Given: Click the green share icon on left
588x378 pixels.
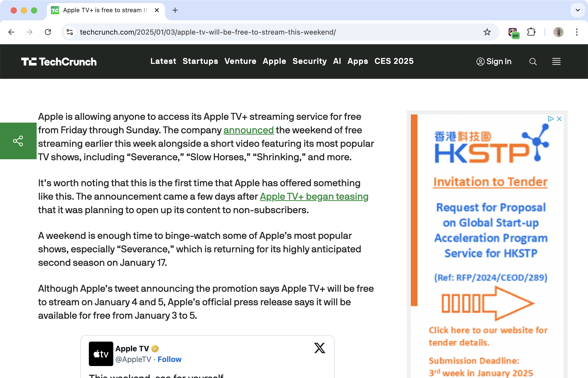Looking at the screenshot, I should [x=18, y=141].
